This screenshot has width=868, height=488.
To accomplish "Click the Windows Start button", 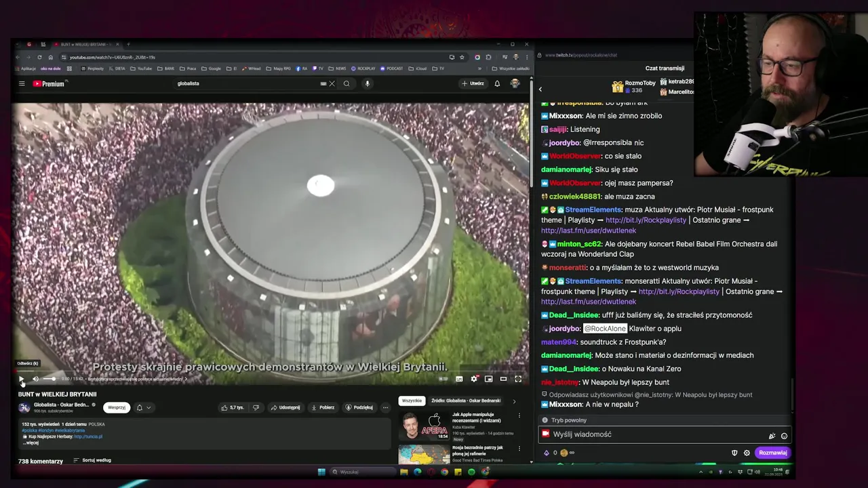I will point(321,472).
